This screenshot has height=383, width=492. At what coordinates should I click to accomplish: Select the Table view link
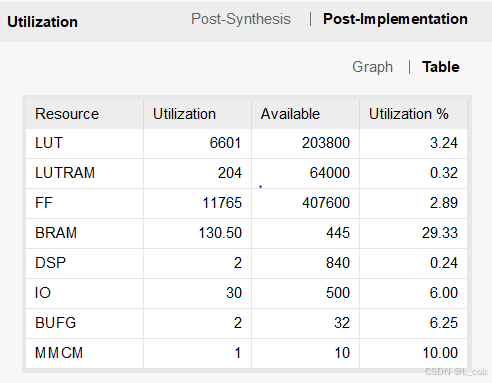coord(441,67)
